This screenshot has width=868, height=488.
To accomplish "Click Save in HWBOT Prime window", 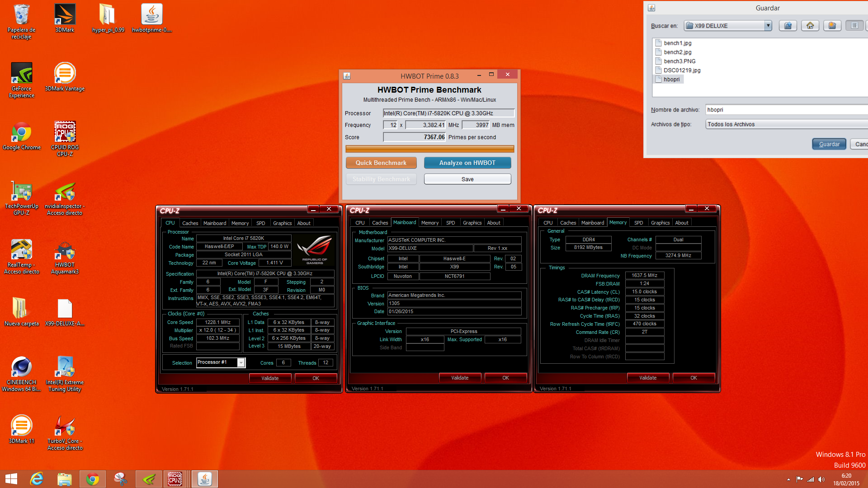I will tap(467, 179).
